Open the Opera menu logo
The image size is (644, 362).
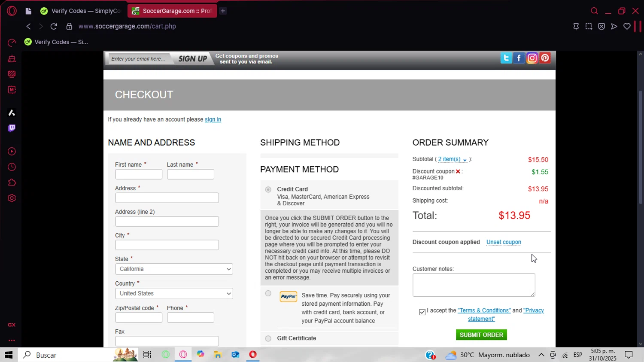[x=12, y=11]
